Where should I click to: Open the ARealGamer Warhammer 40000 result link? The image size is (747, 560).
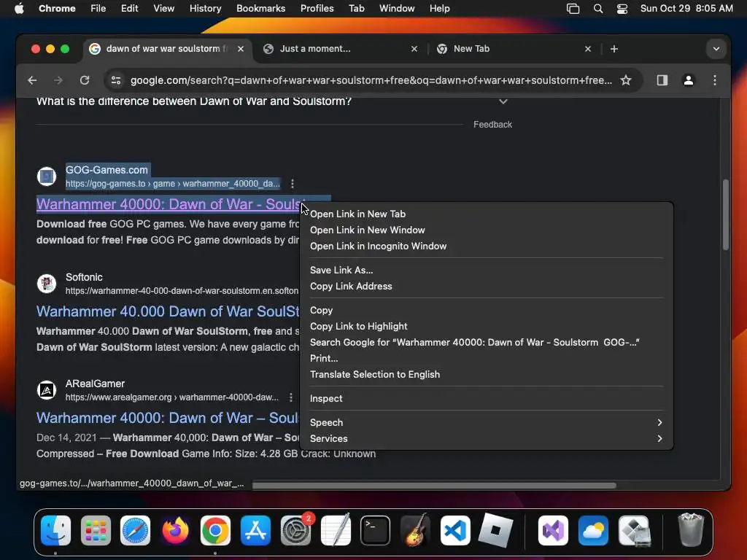[x=168, y=418]
